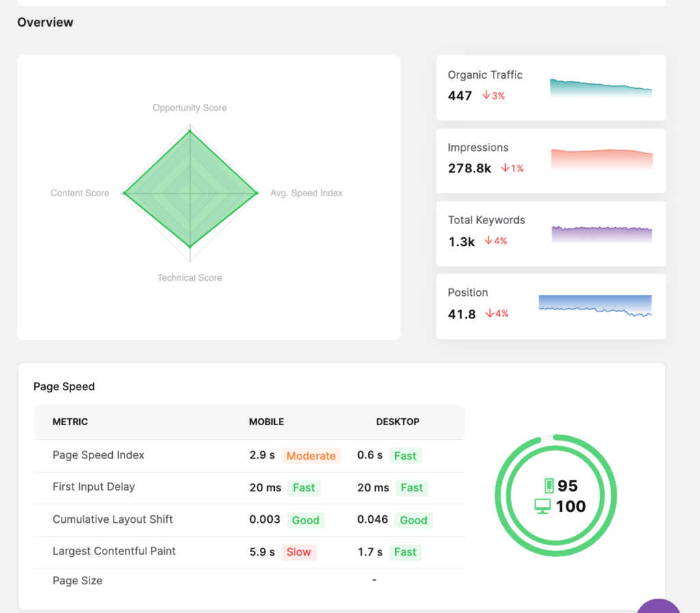700x613 pixels.
Task: Click the Page Speed card title
Action: click(64, 386)
